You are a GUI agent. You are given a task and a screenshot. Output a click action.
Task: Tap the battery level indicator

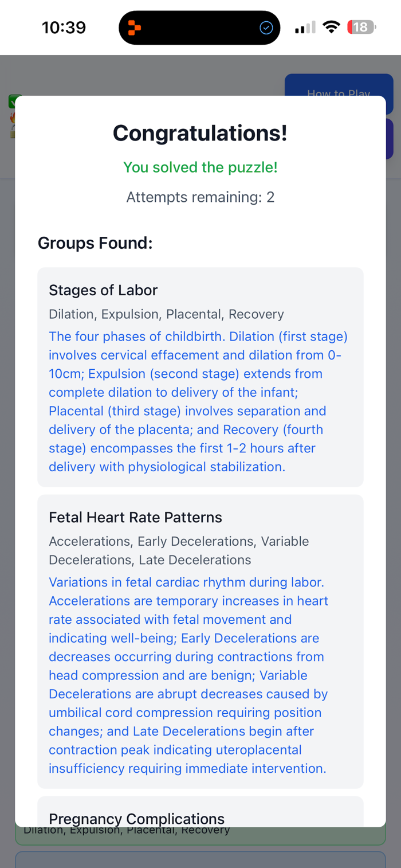click(361, 27)
